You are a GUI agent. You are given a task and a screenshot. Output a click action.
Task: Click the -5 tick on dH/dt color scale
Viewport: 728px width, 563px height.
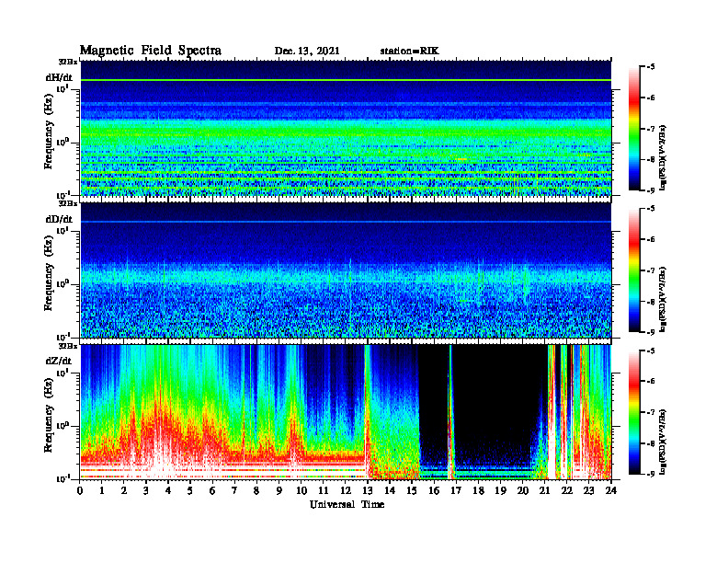tap(651, 67)
